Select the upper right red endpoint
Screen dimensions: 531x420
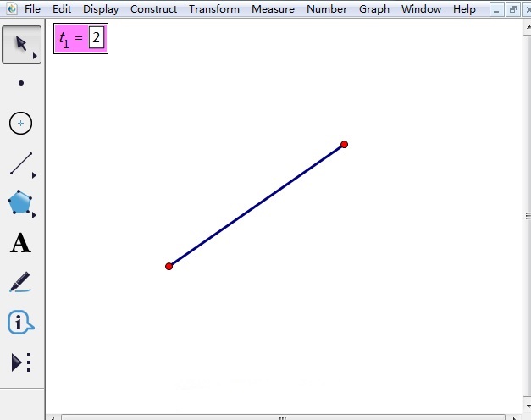click(x=344, y=145)
